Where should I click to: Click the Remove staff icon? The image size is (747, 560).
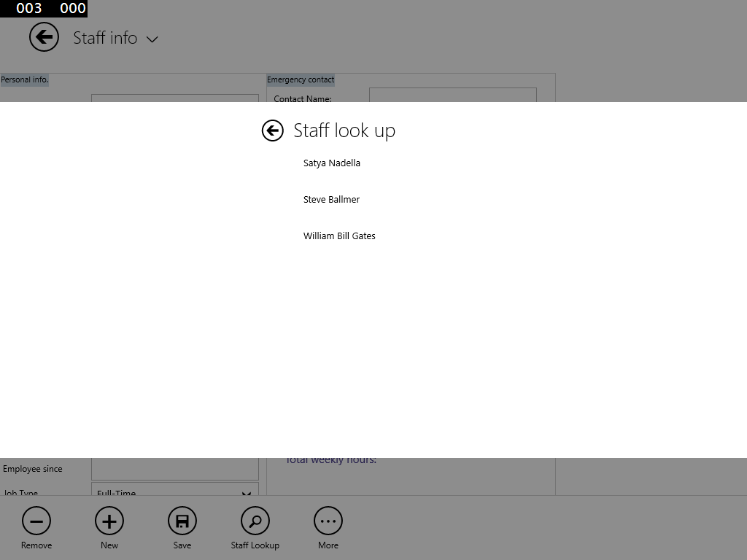36,521
